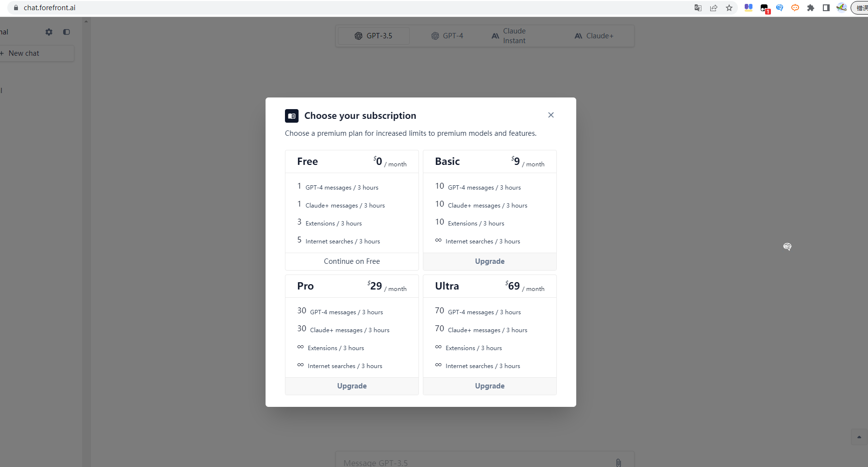Upgrade to the Basic plan
The width and height of the screenshot is (868, 467).
(489, 261)
